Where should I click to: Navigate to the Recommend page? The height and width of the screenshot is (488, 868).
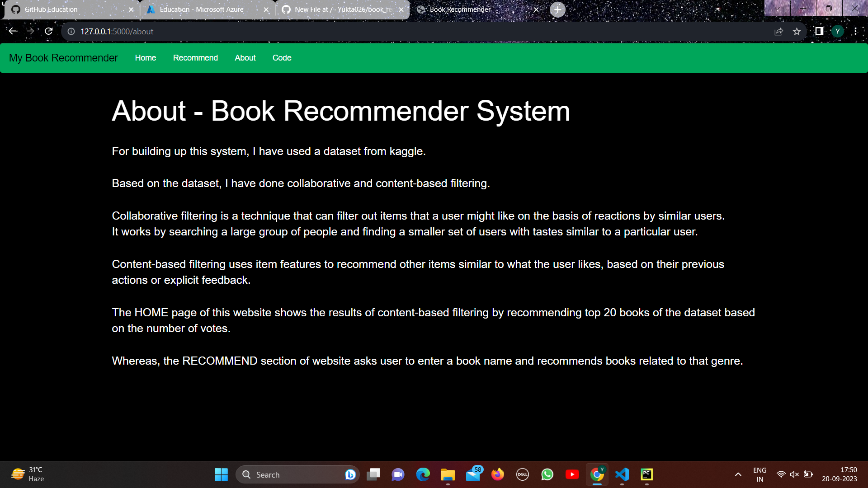pyautogui.click(x=195, y=58)
